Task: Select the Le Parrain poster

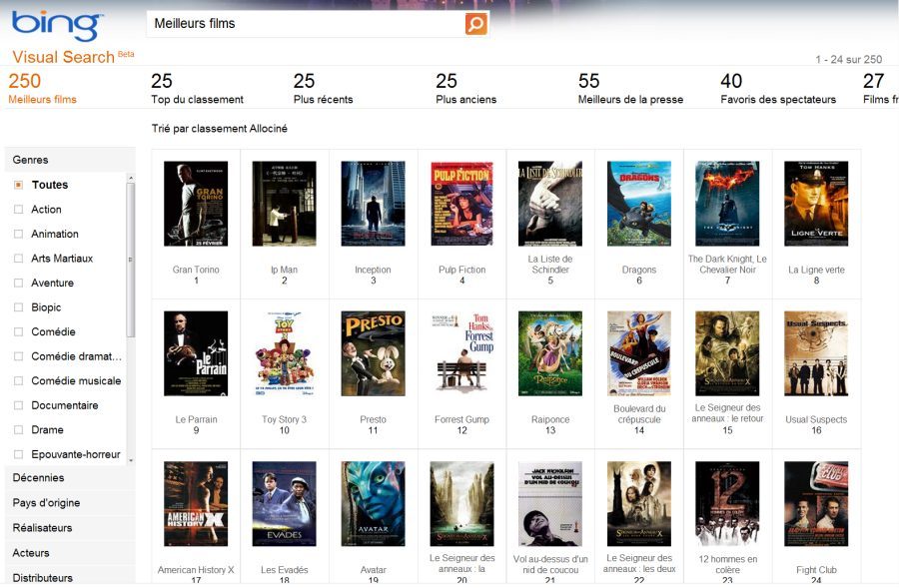Action: pyautogui.click(x=196, y=353)
